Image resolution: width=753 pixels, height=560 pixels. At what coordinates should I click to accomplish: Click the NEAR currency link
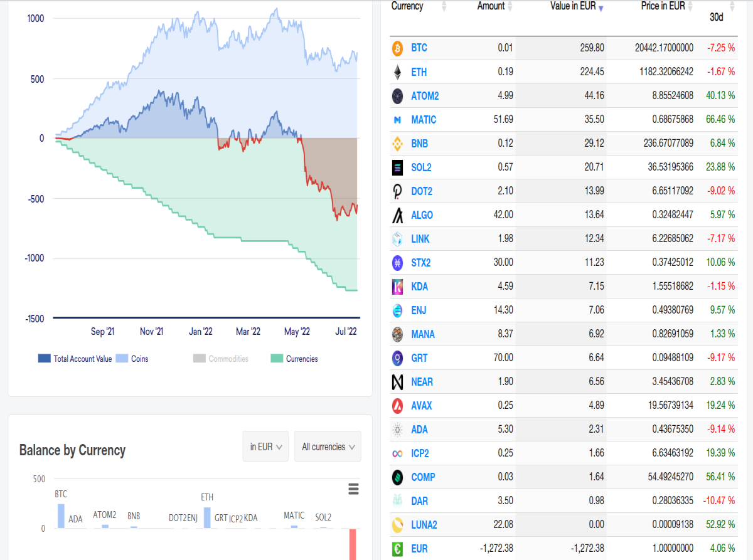coord(422,382)
